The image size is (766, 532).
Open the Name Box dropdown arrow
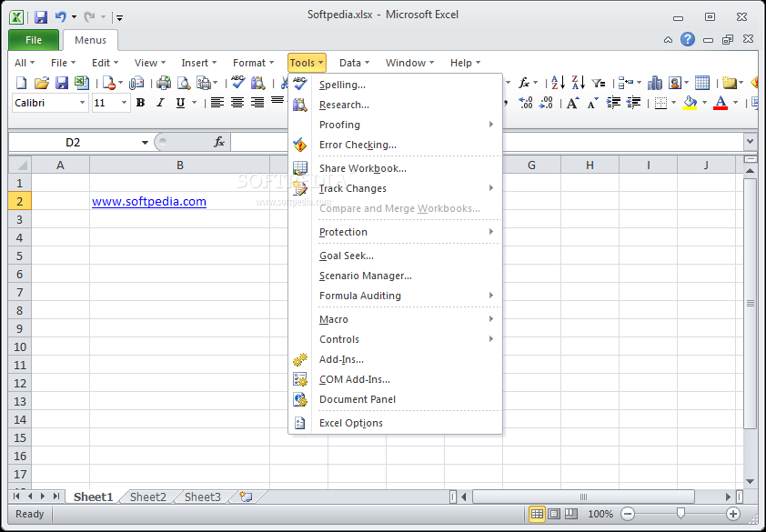coord(145,143)
